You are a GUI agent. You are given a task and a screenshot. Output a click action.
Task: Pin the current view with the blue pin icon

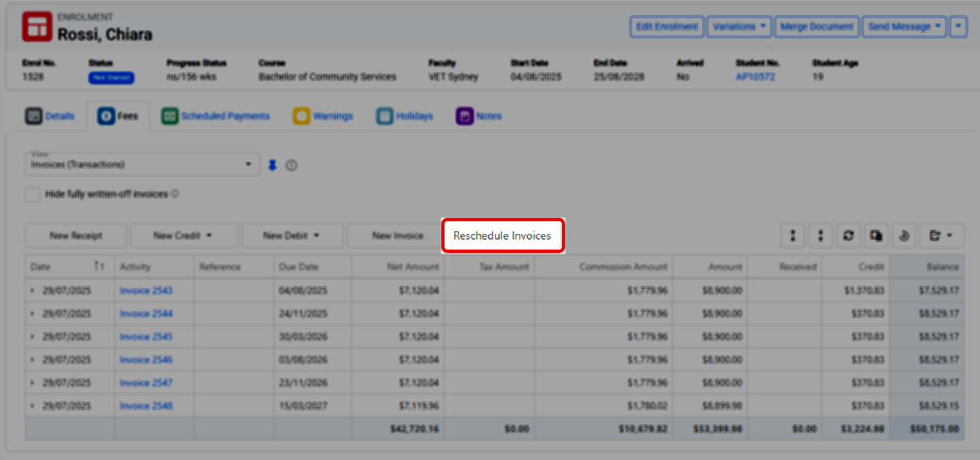click(x=272, y=165)
